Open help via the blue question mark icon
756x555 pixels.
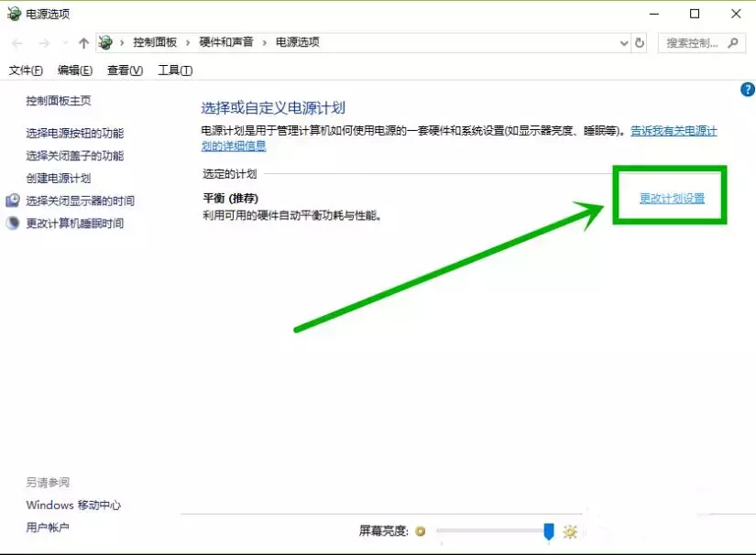coord(747,90)
